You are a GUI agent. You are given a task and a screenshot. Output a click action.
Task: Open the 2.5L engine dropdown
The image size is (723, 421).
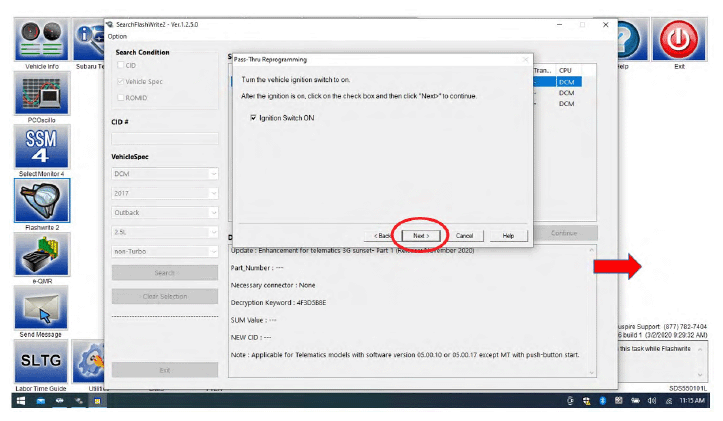(x=165, y=232)
